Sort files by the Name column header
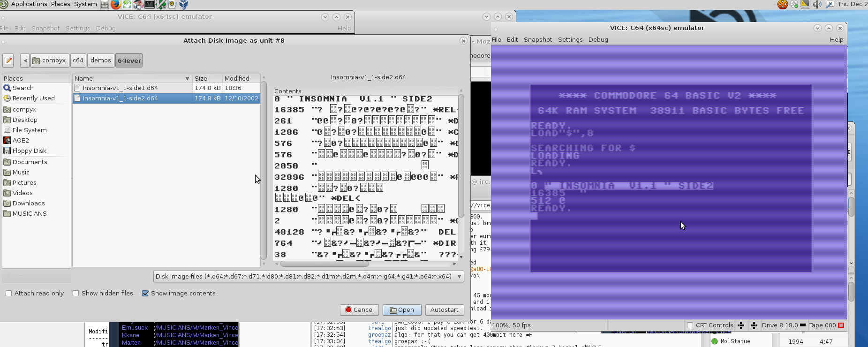The image size is (868, 347). (x=132, y=78)
